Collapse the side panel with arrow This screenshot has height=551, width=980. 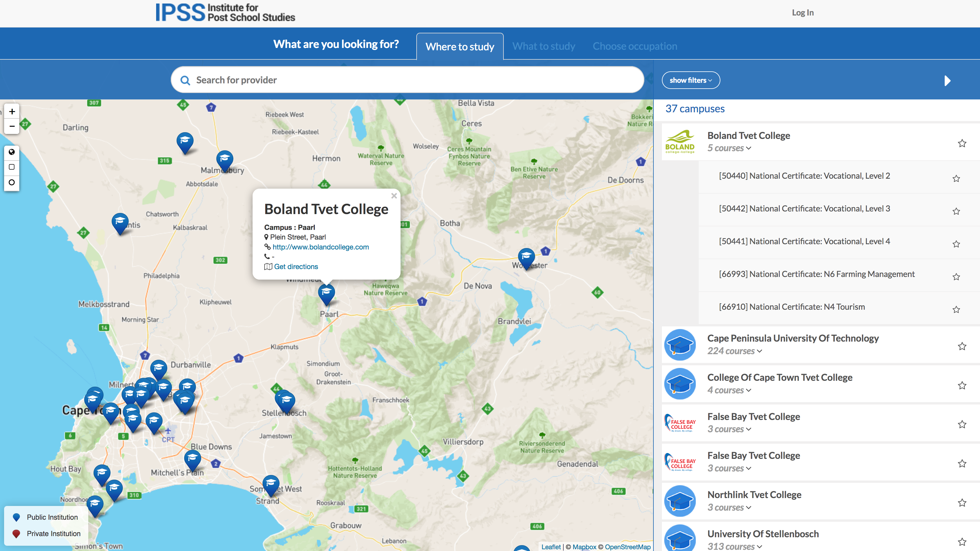pos(947,81)
